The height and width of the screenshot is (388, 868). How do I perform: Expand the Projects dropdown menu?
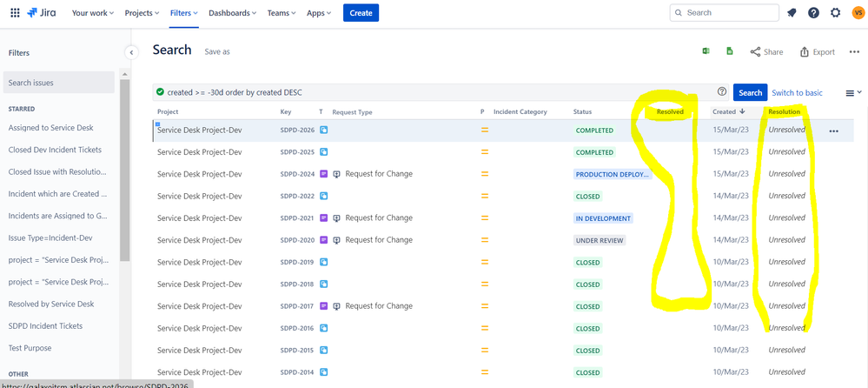(x=142, y=13)
